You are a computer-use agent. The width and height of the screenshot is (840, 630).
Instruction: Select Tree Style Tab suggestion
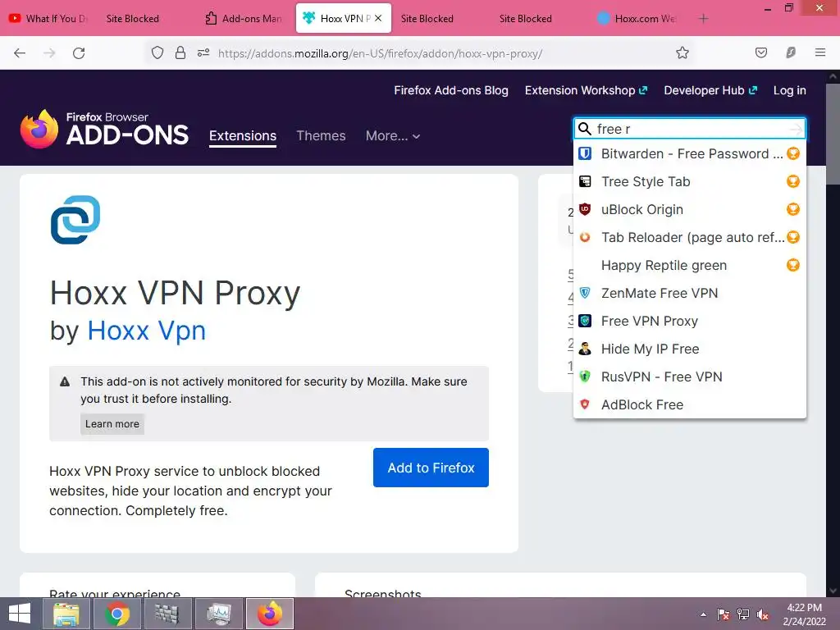pyautogui.click(x=689, y=181)
